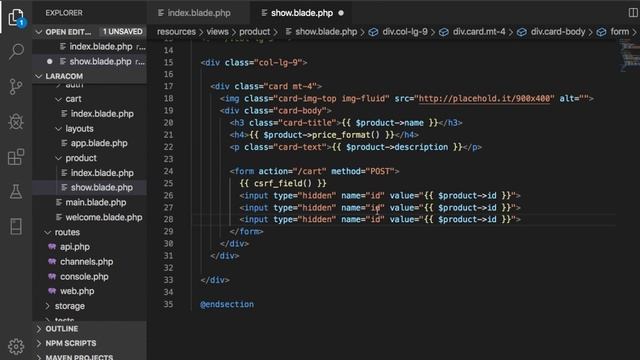Click the product breadcrumb
This screenshot has width=640, height=360.
pyautogui.click(x=254, y=32)
